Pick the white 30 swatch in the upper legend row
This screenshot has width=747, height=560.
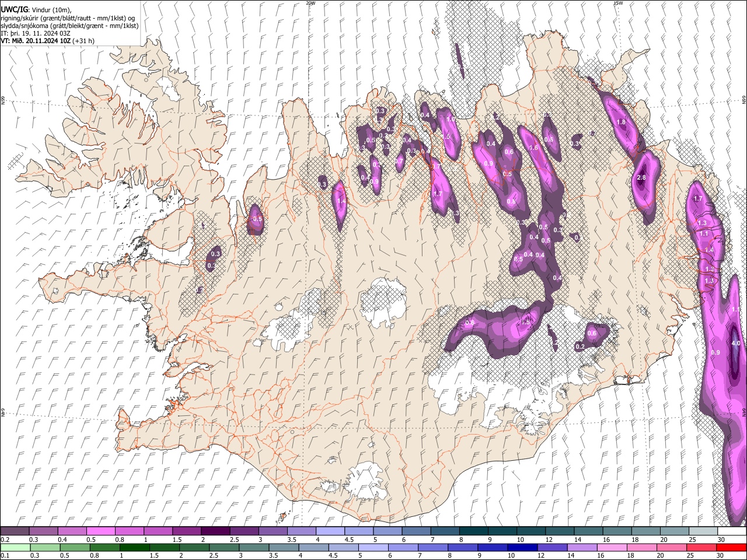[732, 531]
